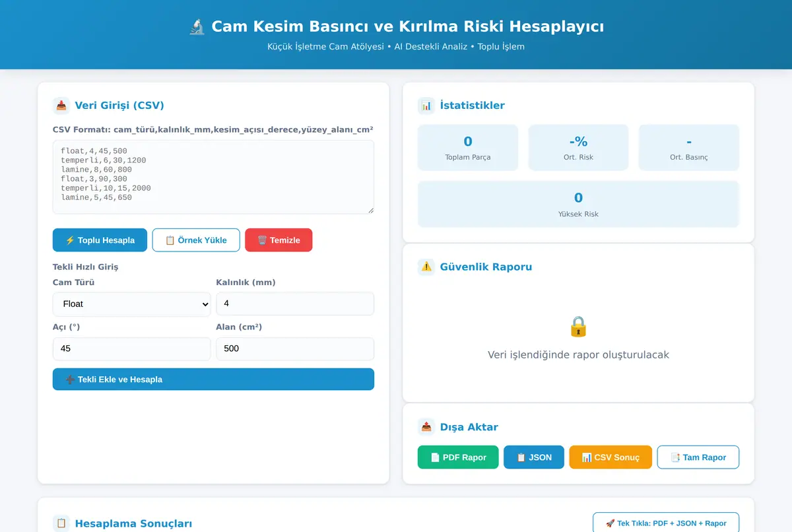Image resolution: width=792 pixels, height=532 pixels.
Task: Click the microscope icon in the header
Action: coord(197,26)
